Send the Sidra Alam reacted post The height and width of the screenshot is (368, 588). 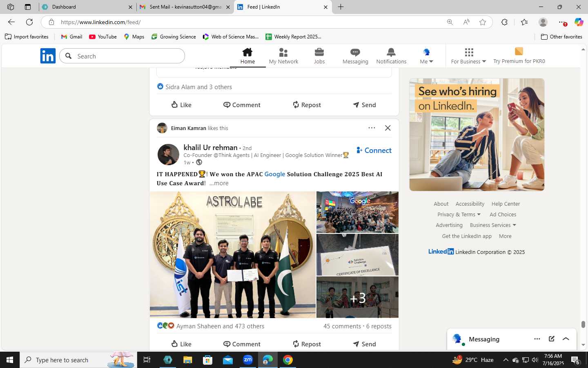click(x=364, y=105)
